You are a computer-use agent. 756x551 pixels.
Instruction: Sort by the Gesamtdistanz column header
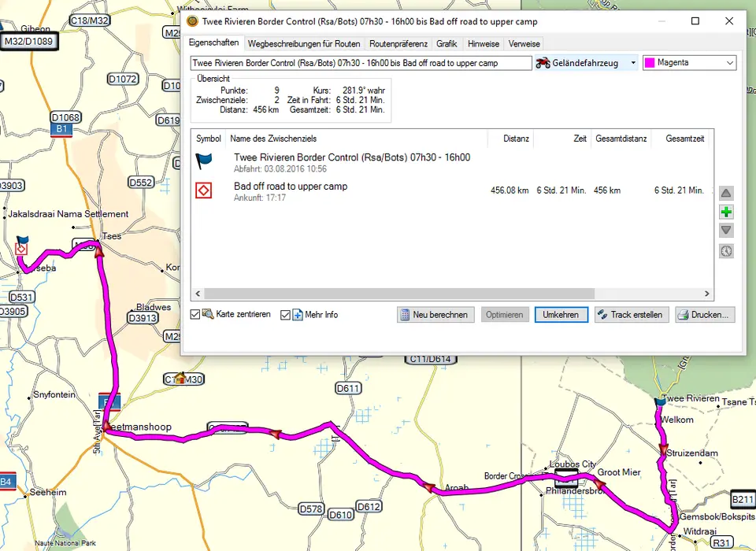(x=621, y=139)
